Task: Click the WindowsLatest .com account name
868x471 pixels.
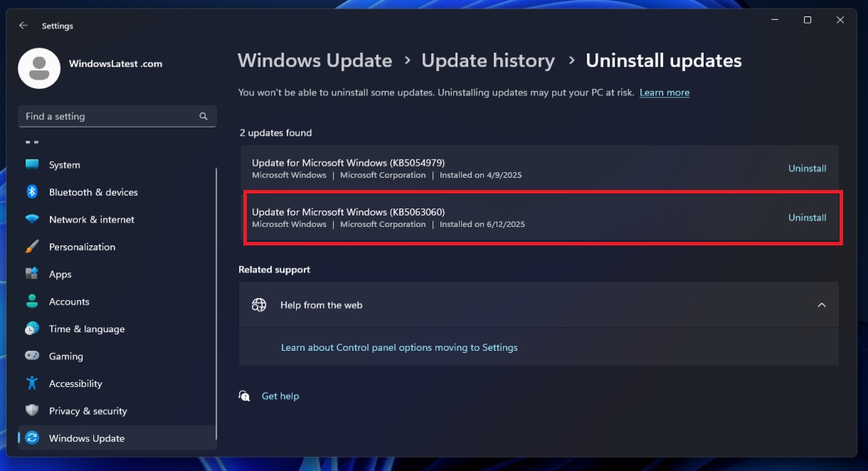Action: [115, 63]
